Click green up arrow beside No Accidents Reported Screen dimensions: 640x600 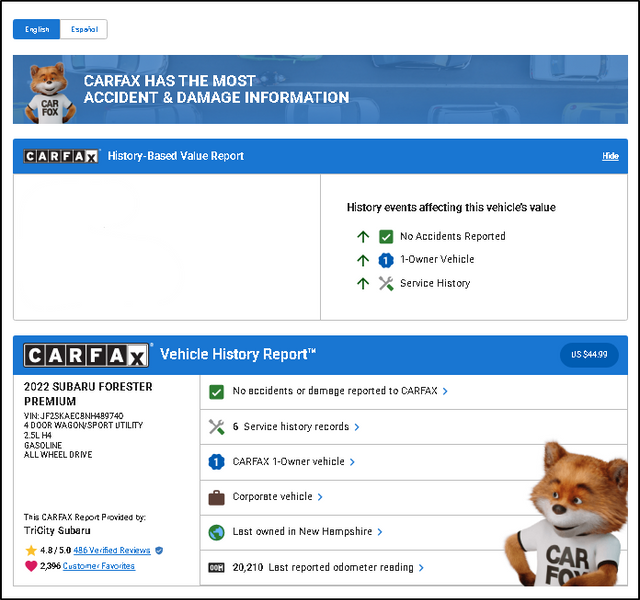(363, 236)
